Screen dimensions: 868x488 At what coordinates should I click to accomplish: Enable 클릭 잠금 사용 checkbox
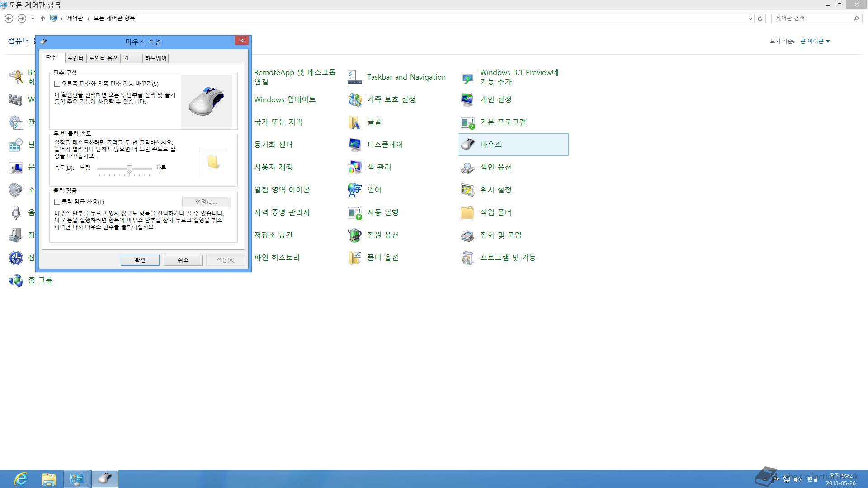pyautogui.click(x=57, y=202)
